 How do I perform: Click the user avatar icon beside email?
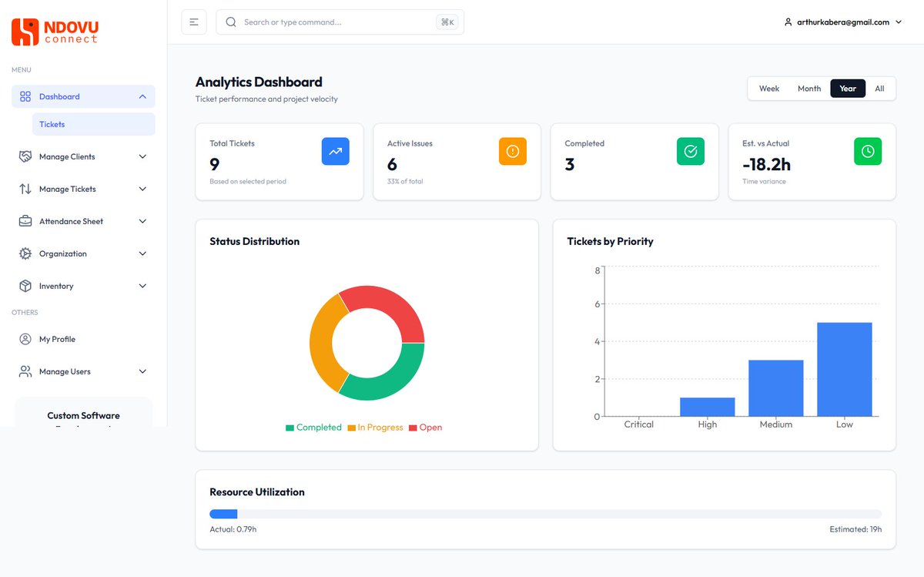788,22
